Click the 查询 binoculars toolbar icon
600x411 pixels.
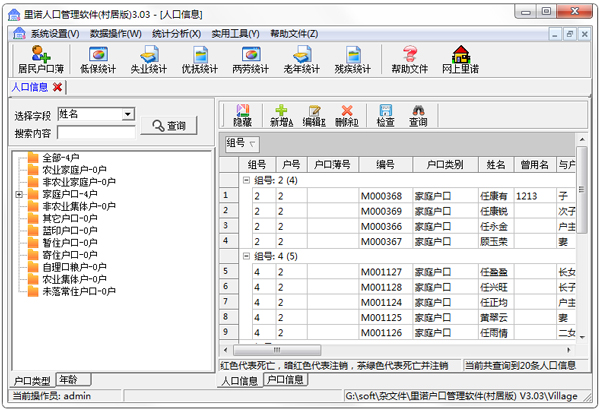click(418, 116)
